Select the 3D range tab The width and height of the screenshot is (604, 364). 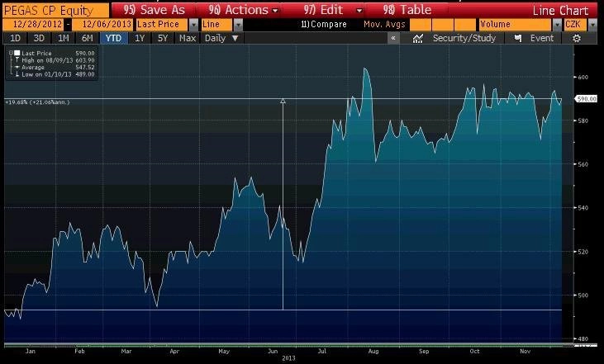click(39, 38)
